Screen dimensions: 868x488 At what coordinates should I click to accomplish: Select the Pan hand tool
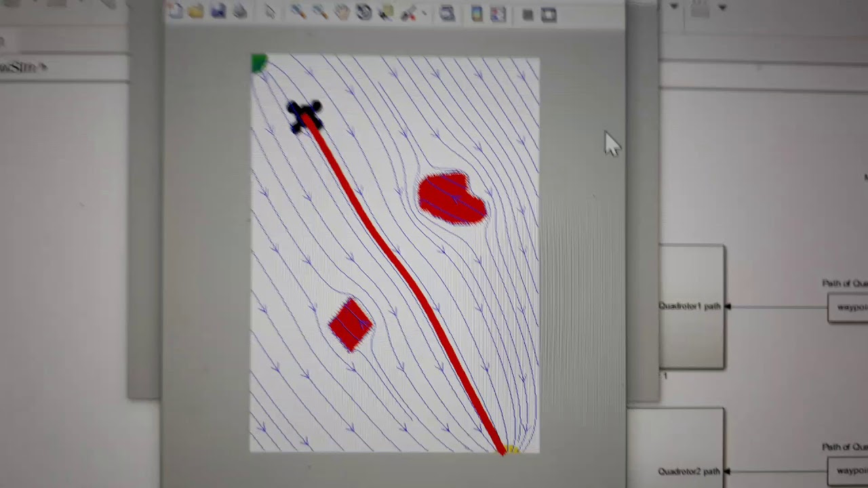pyautogui.click(x=342, y=12)
